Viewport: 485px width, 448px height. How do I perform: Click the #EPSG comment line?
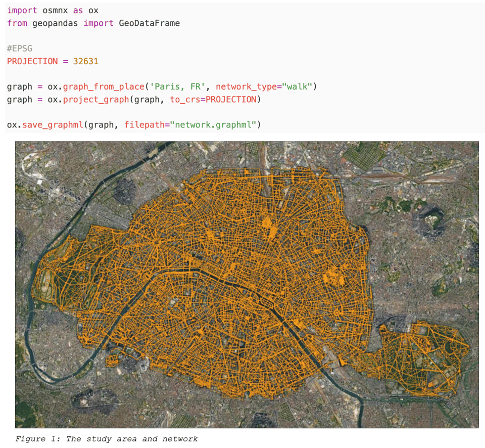click(x=19, y=49)
